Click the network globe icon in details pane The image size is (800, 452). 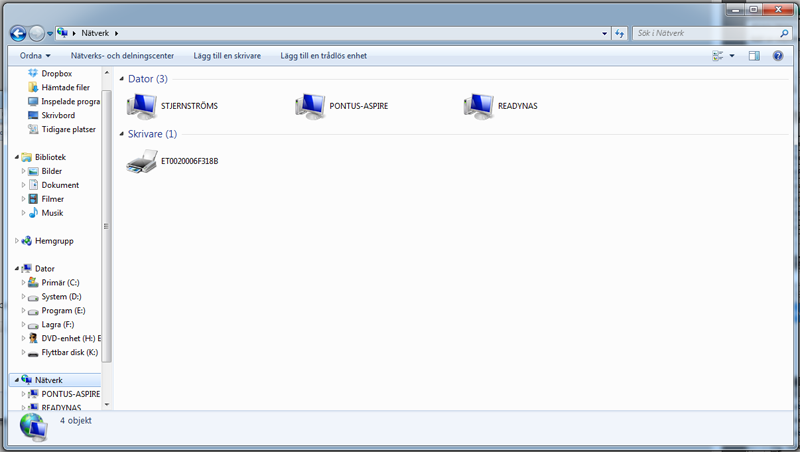tap(34, 427)
